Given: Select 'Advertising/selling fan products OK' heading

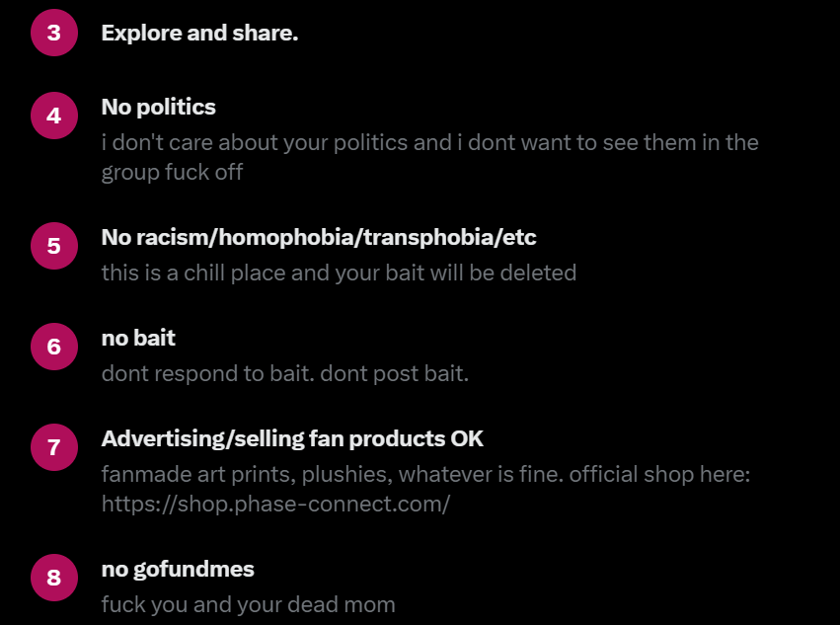Looking at the screenshot, I should click(292, 439).
